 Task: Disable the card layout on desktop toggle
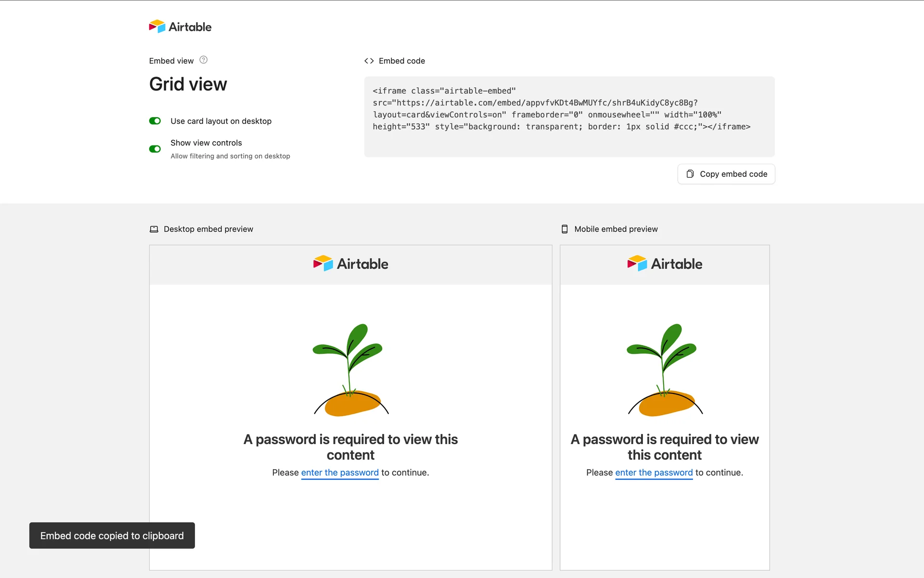click(x=155, y=121)
